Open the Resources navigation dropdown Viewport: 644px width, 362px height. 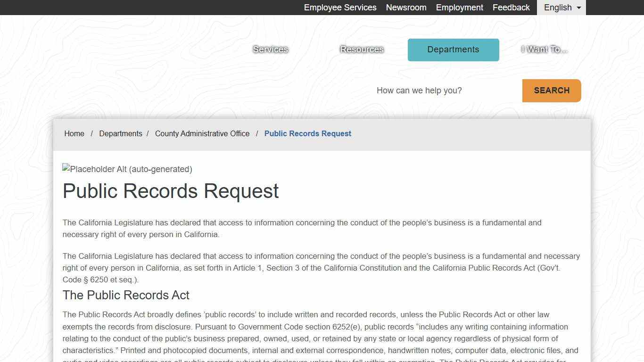pos(362,49)
